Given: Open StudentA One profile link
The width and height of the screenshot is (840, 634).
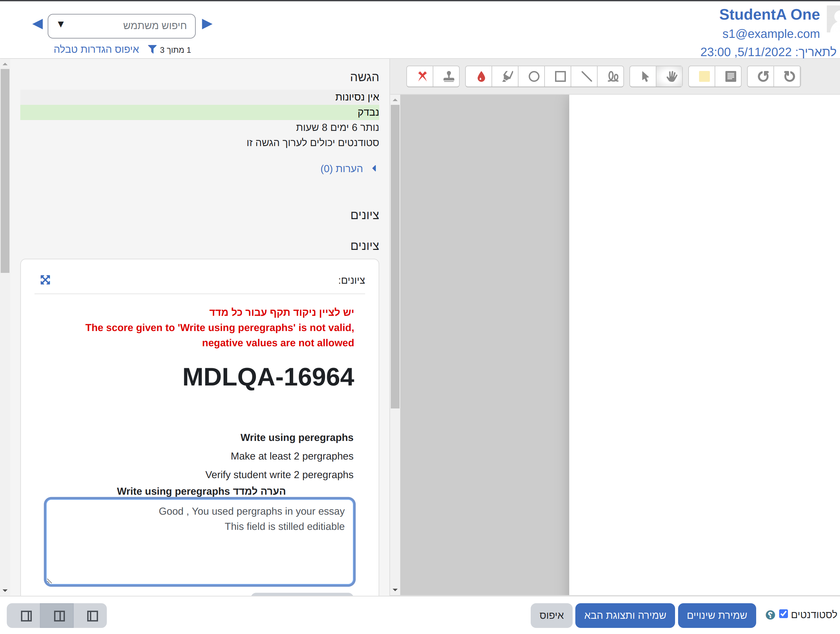Looking at the screenshot, I should (x=769, y=15).
